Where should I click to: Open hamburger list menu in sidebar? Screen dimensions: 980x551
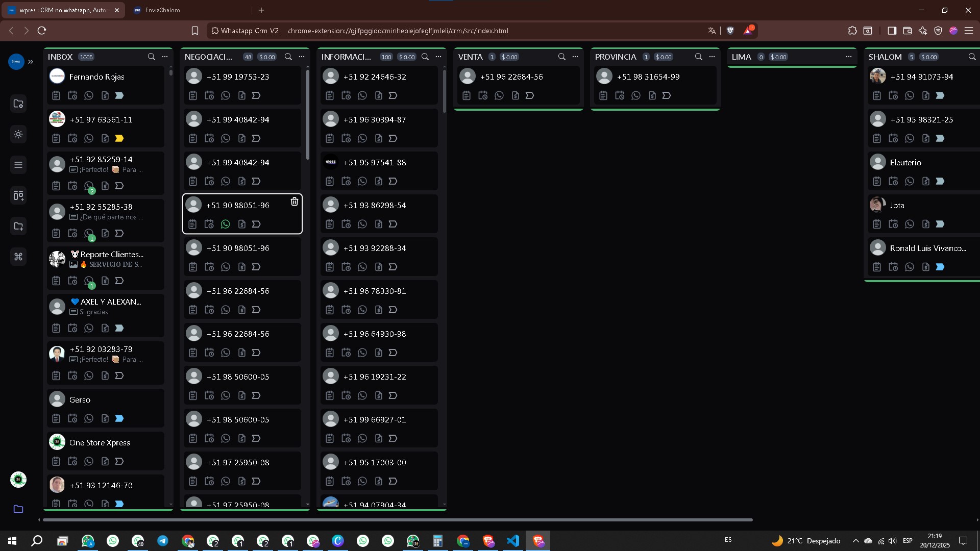(x=18, y=165)
